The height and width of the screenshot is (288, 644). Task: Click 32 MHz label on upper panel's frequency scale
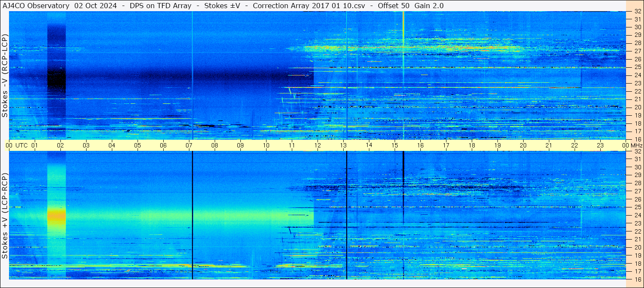(x=637, y=12)
